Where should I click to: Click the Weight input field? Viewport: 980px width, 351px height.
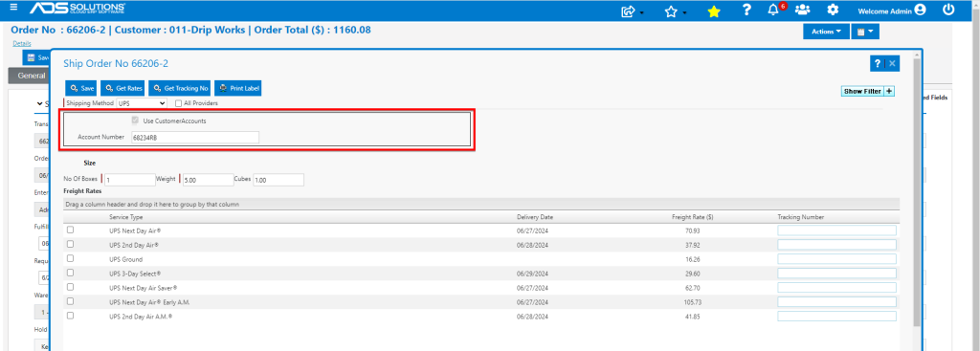[208, 180]
